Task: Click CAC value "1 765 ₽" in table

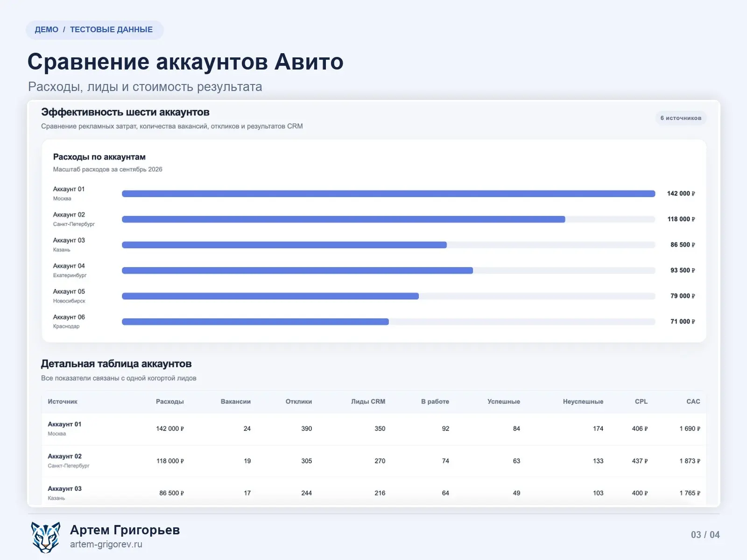Action: click(690, 493)
